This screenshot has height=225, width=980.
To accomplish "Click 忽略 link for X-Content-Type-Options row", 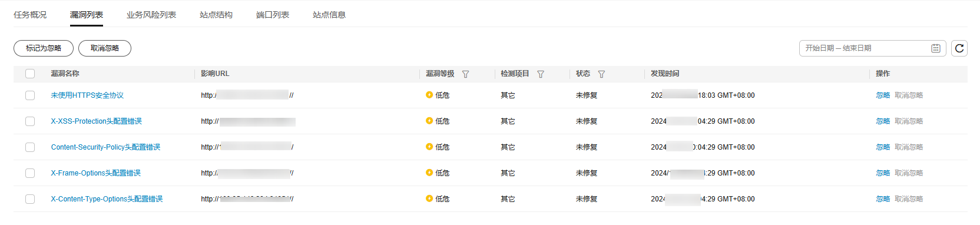I will pos(883,199).
